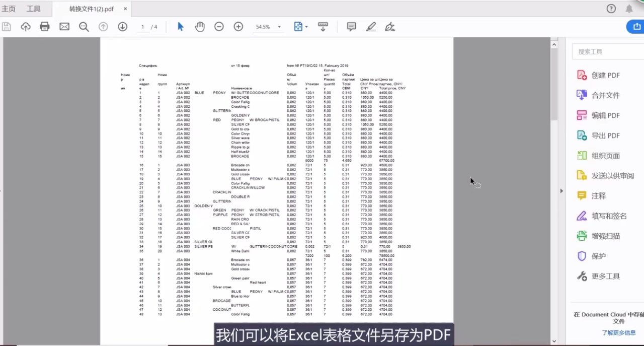Viewport: 644px width, 346px height.
Task: Go to previous page arrow
Action: point(103,27)
